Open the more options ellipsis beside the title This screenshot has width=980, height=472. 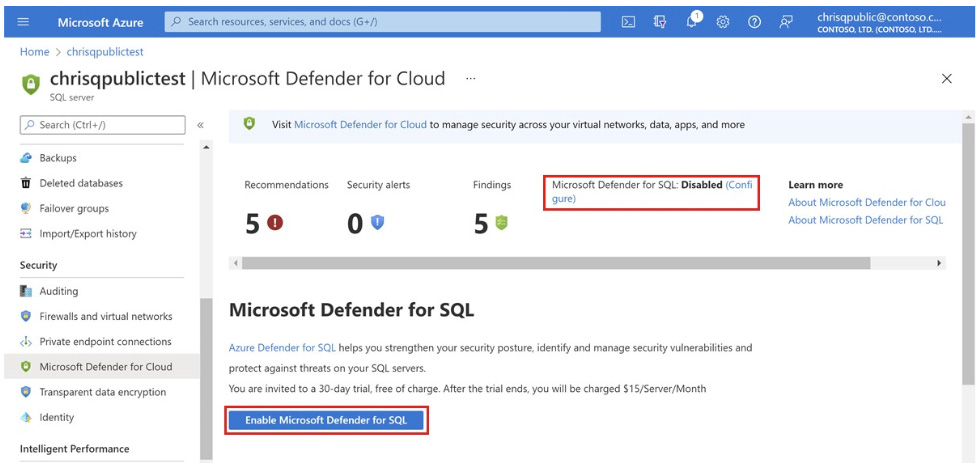pos(471,79)
